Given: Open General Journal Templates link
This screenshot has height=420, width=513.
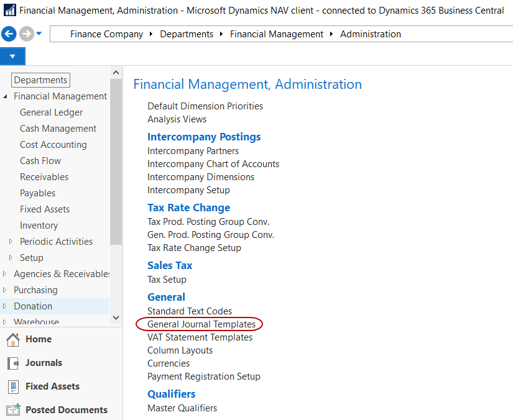Looking at the screenshot, I should pyautogui.click(x=201, y=324).
